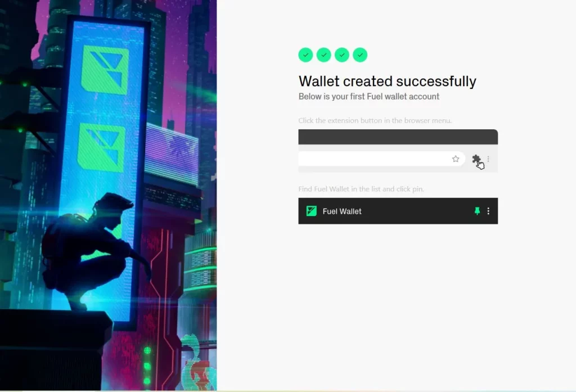Click lower Fuel logo on the billboard
The width and height of the screenshot is (576, 392).
pos(102,147)
